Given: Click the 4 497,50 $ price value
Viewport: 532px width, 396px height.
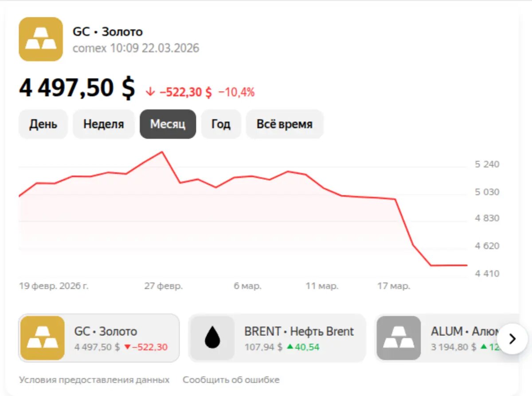Looking at the screenshot, I should point(77,88).
